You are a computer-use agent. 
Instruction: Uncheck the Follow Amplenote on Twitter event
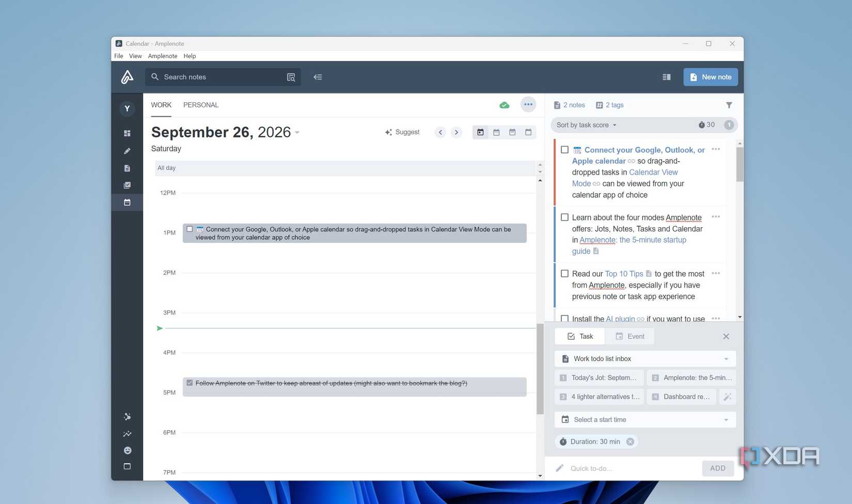tap(190, 383)
